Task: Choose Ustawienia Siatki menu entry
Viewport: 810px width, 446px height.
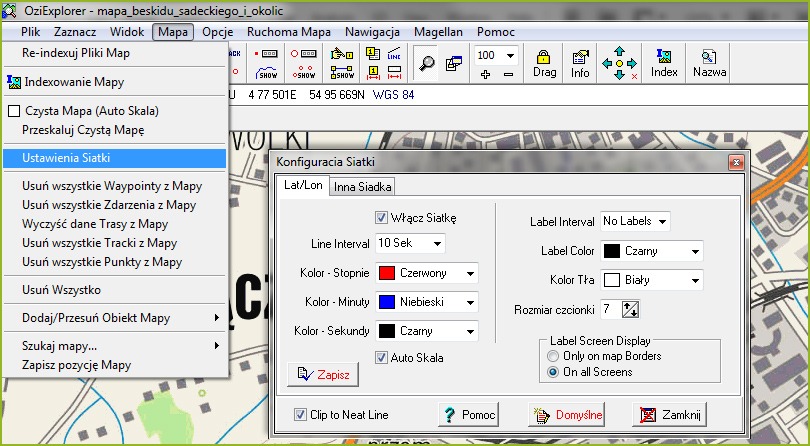Action: point(115,158)
